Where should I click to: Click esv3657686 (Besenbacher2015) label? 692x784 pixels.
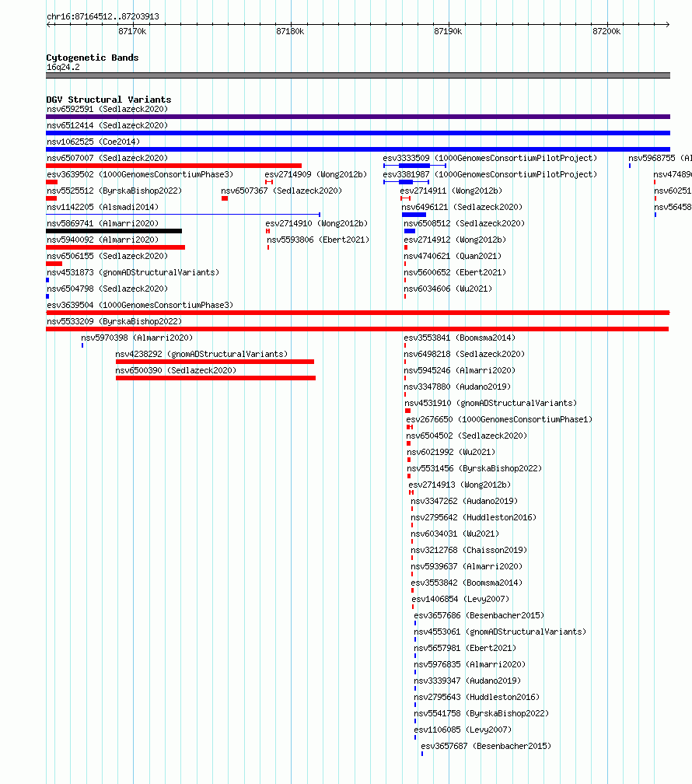(479, 615)
